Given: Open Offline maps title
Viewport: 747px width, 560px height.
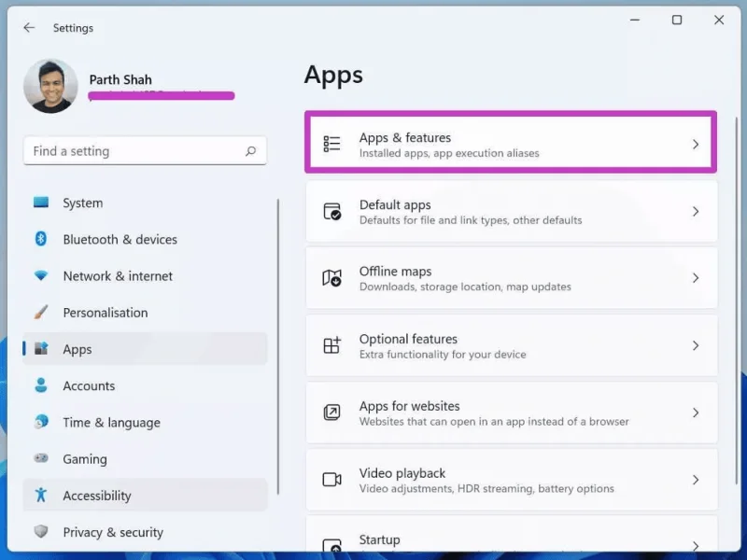Looking at the screenshot, I should (x=395, y=272).
